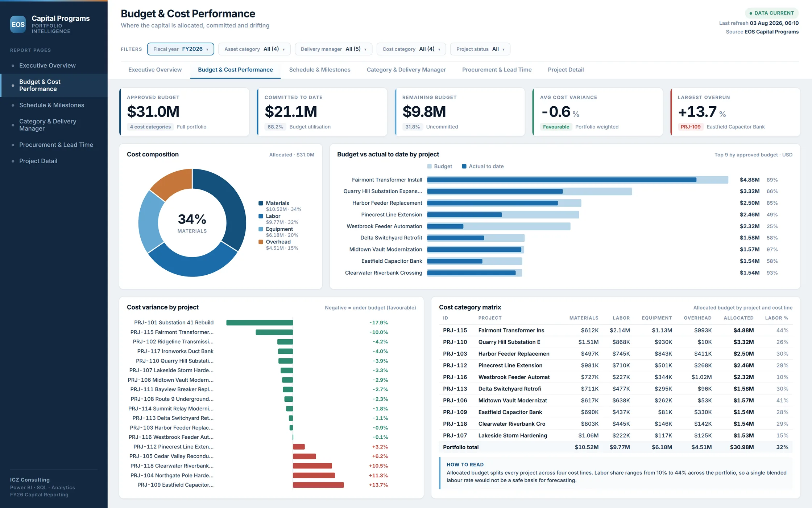
Task: Open Category & Delivery Manager tab
Action: click(x=406, y=70)
